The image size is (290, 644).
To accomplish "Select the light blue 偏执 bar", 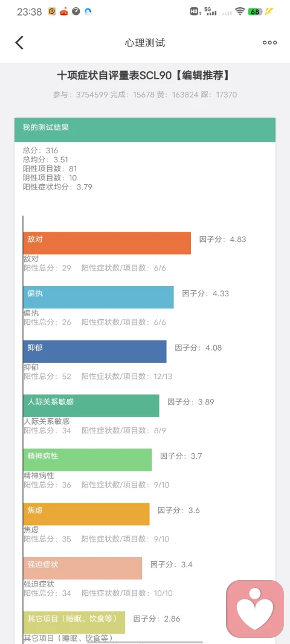I will [98, 298].
